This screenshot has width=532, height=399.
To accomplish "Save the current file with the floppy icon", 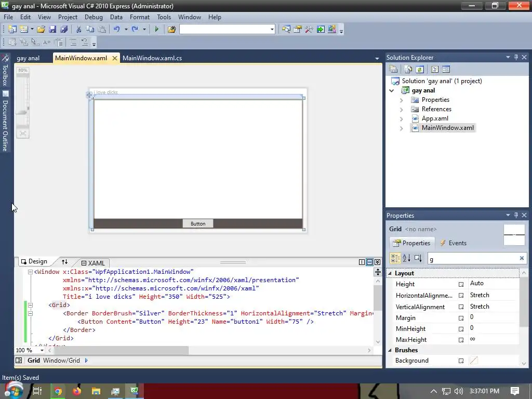I will (52, 30).
